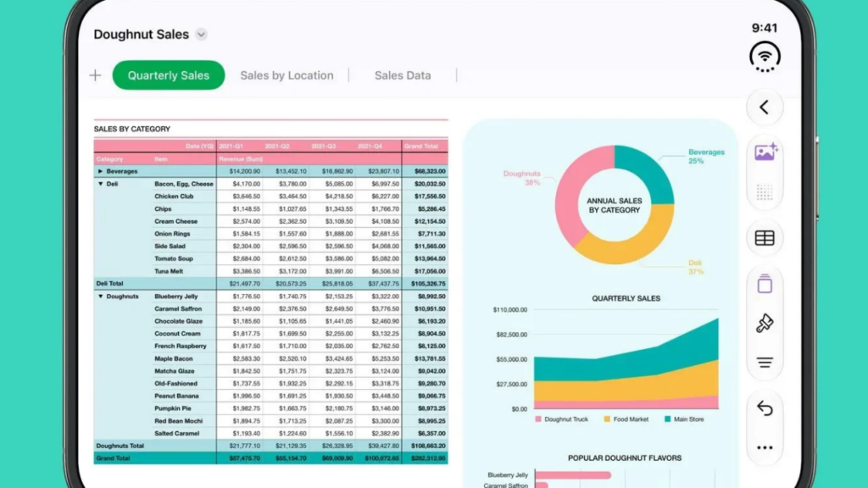
Task: Select the Old-Fashioned item cell
Action: coord(184,384)
